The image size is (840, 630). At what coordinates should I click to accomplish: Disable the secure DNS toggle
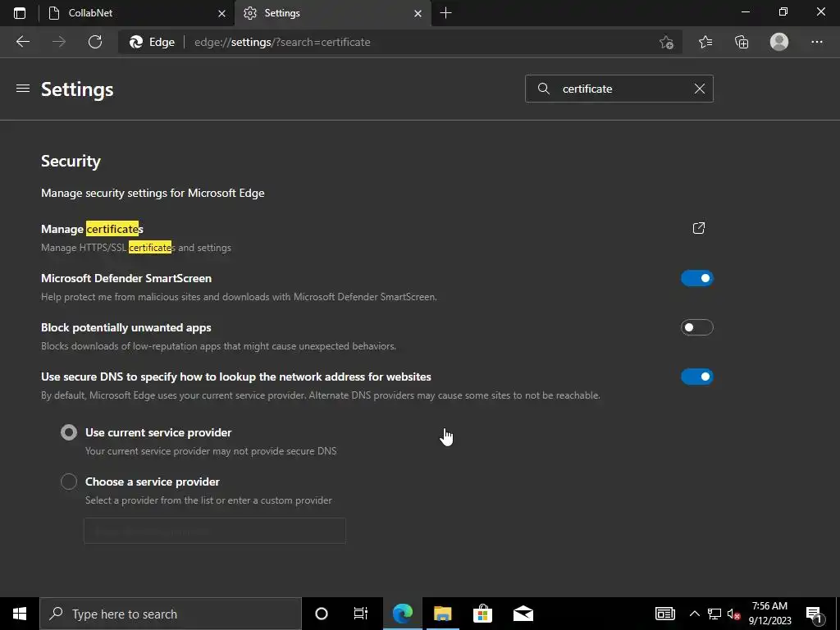[697, 377]
